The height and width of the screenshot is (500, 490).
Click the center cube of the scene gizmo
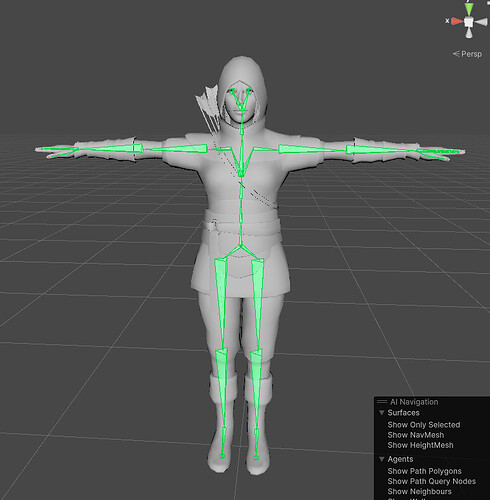[x=469, y=22]
